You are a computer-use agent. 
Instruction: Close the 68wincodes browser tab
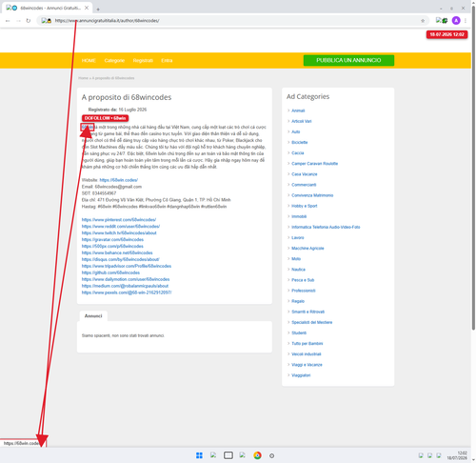[87, 8]
